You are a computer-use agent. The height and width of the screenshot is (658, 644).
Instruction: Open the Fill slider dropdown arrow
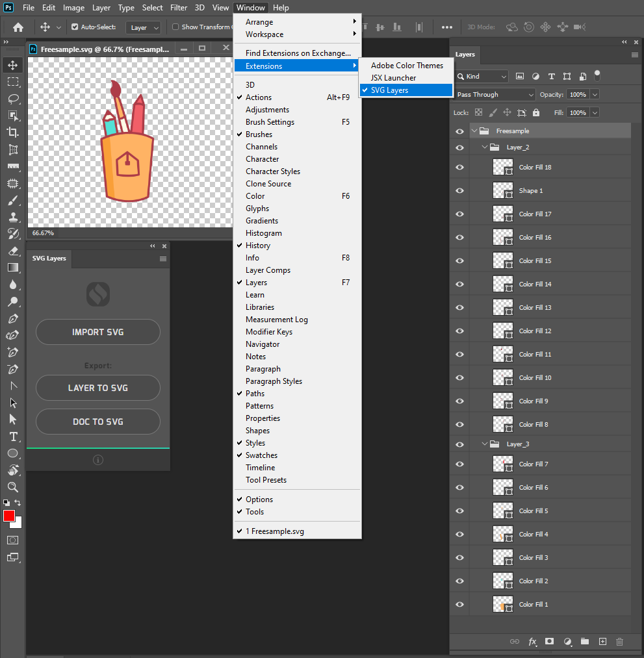click(595, 112)
